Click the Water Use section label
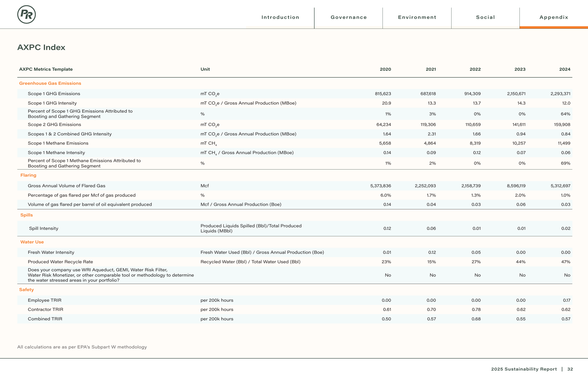The height and width of the screenshot is (380, 588). click(32, 242)
